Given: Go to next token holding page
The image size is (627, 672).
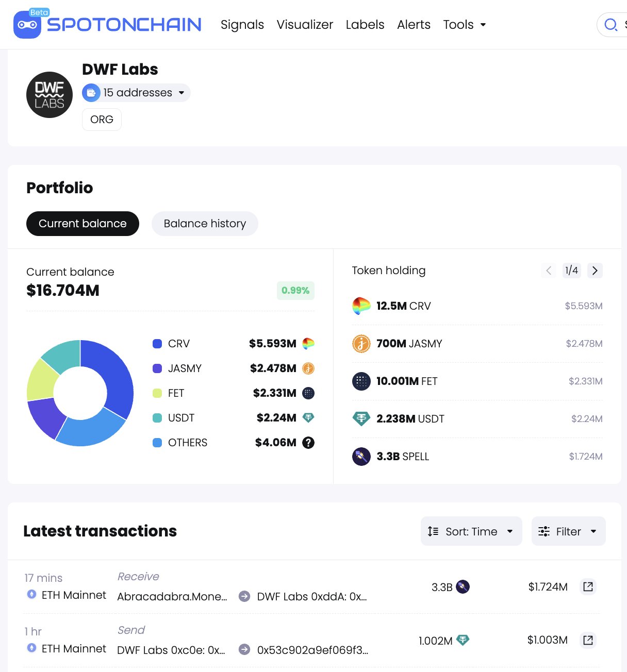Looking at the screenshot, I should (595, 271).
